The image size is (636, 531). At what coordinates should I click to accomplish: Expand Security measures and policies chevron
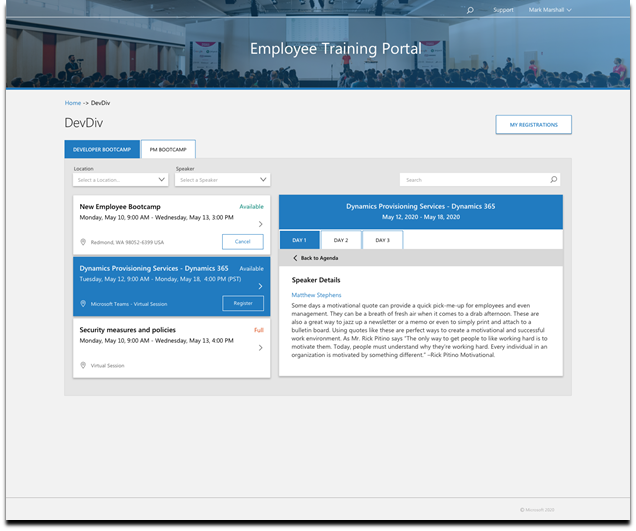pos(261,348)
